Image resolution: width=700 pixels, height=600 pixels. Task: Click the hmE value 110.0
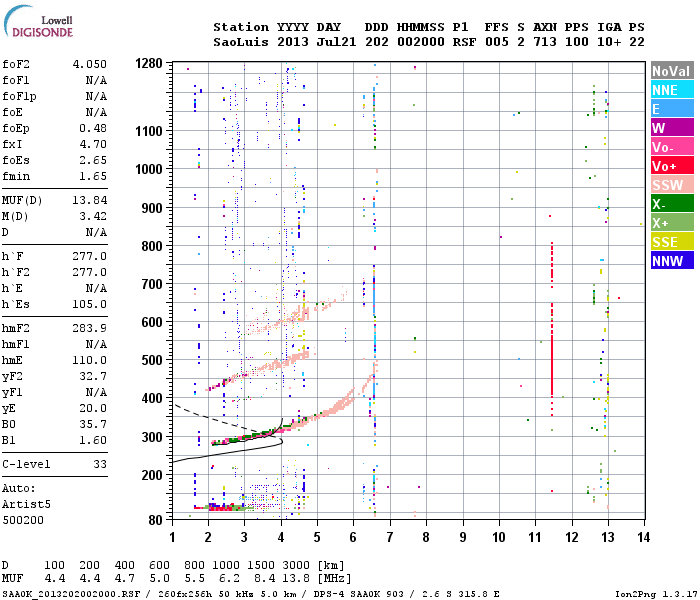coord(90,360)
